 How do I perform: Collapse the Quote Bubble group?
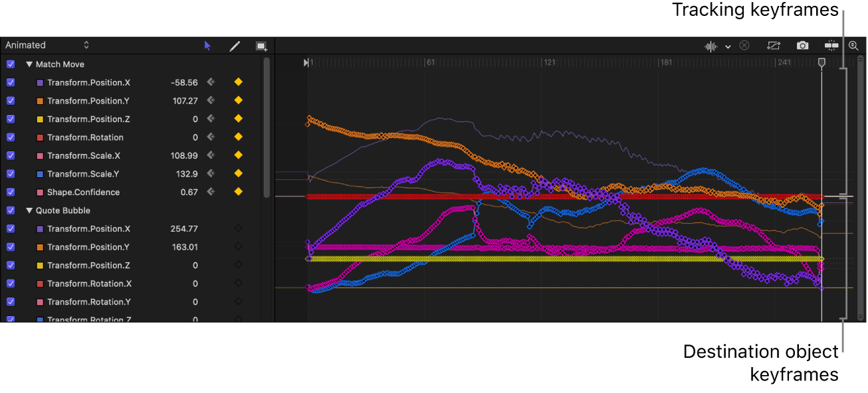28,210
